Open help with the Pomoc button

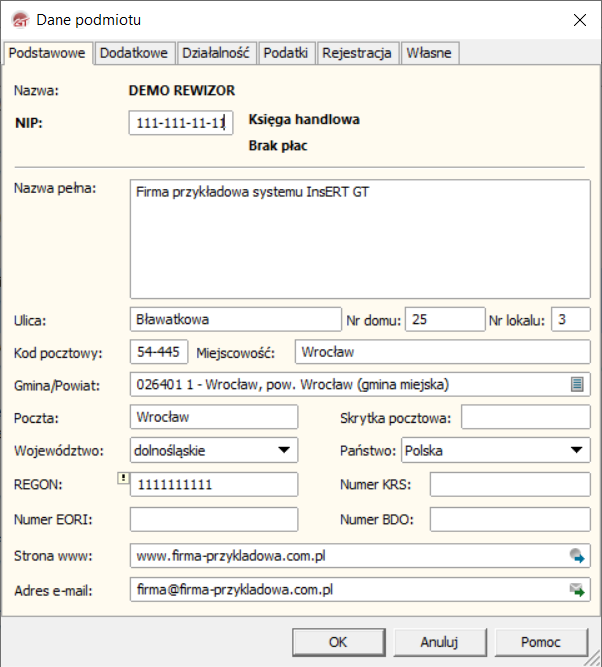540,642
